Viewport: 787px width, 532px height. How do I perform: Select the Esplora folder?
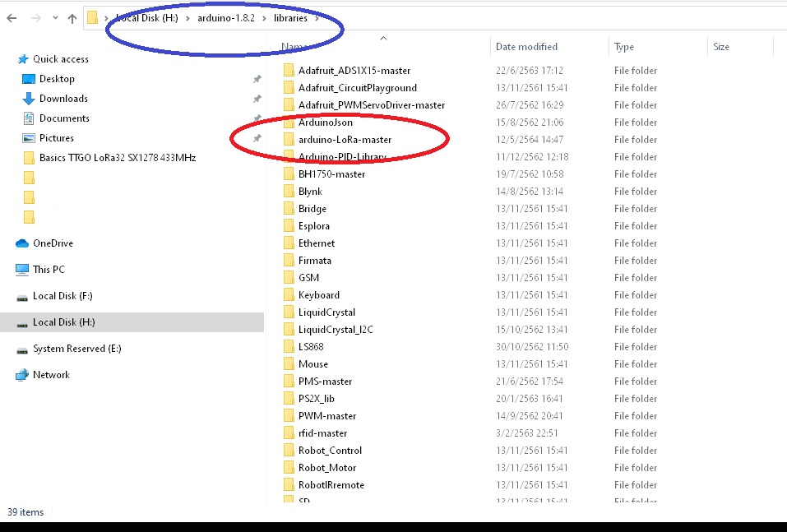313,226
